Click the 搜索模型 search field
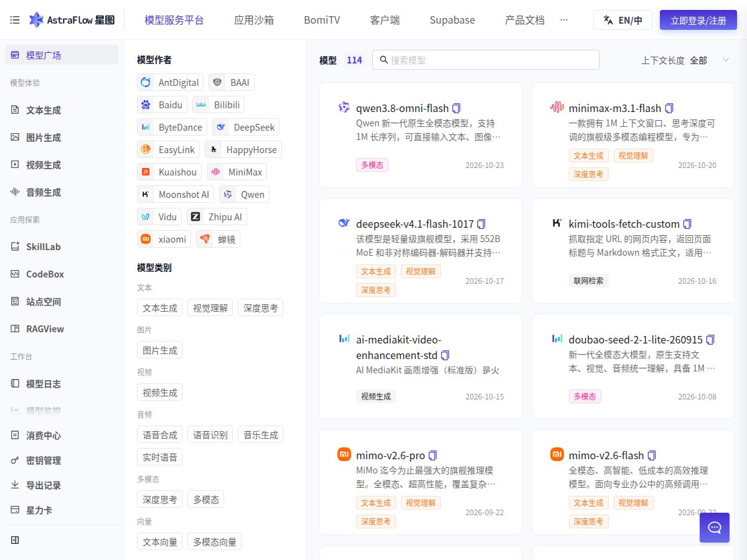747x560 pixels. point(486,60)
